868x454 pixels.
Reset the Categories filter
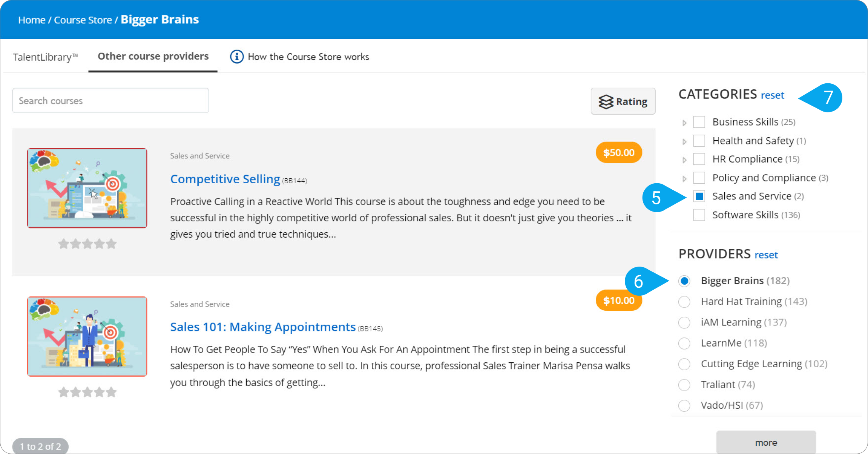772,95
